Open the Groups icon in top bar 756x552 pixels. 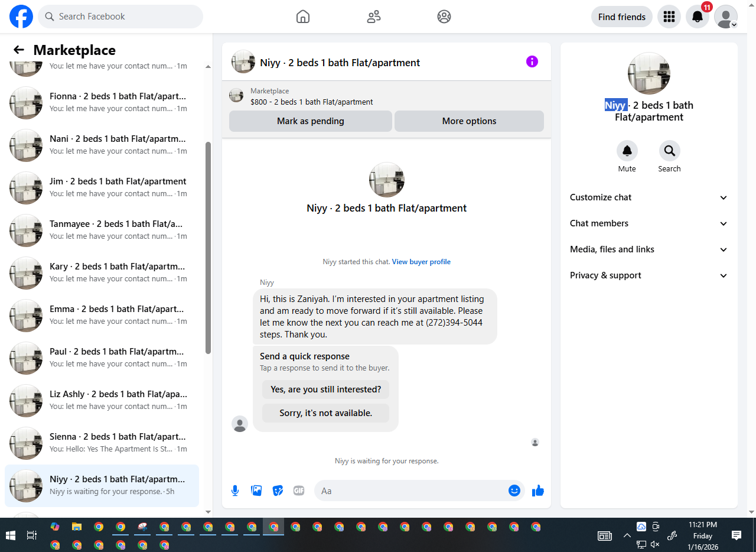pyautogui.click(x=444, y=17)
